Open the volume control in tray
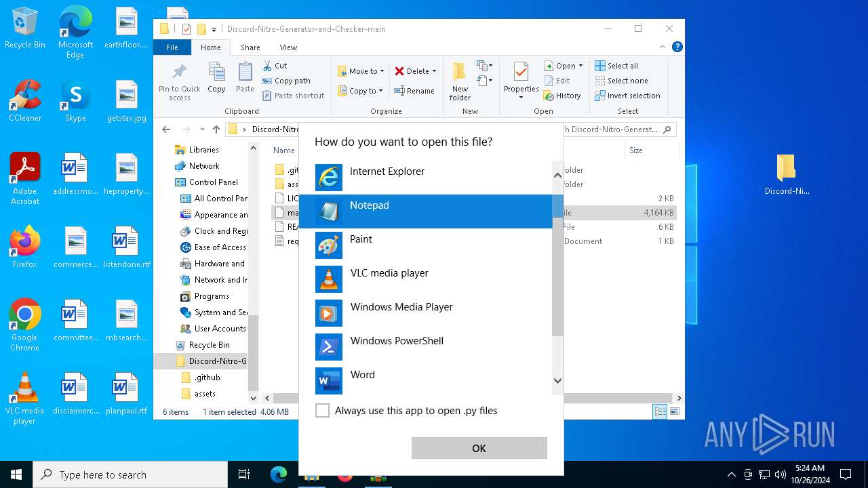Viewport: 868px width, 488px height. pos(780,474)
